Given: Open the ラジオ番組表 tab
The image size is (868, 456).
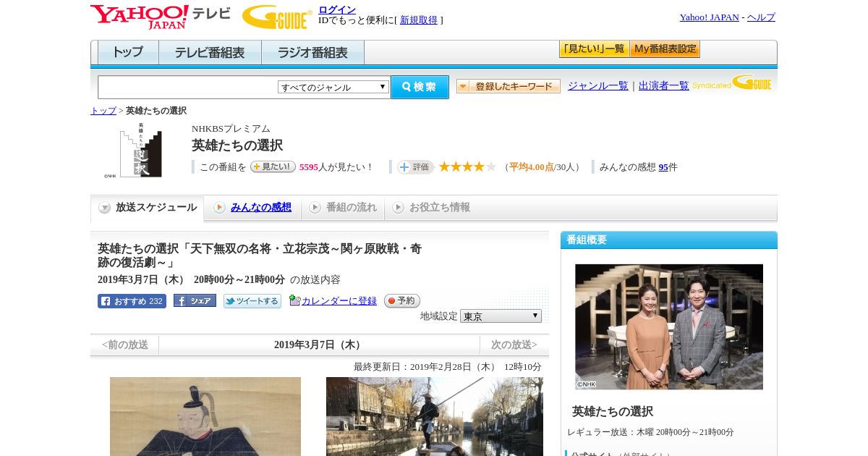Looking at the screenshot, I should [312, 53].
